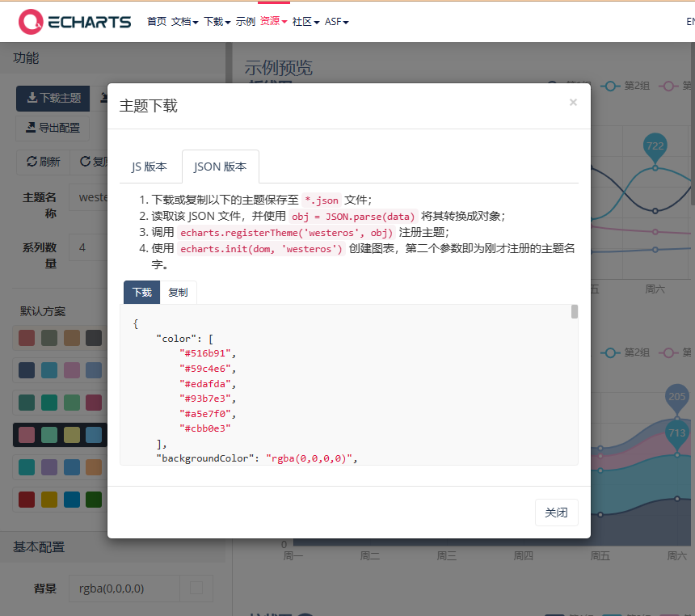Open the 首页 nav link
Screen dimensions: 695x616
pyautogui.click(x=157, y=21)
